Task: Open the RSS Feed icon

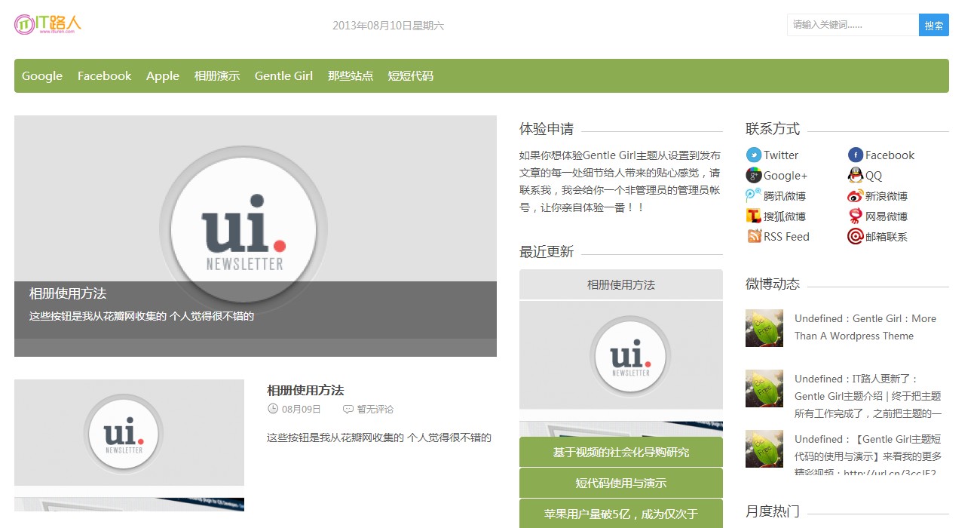Action: 753,236
